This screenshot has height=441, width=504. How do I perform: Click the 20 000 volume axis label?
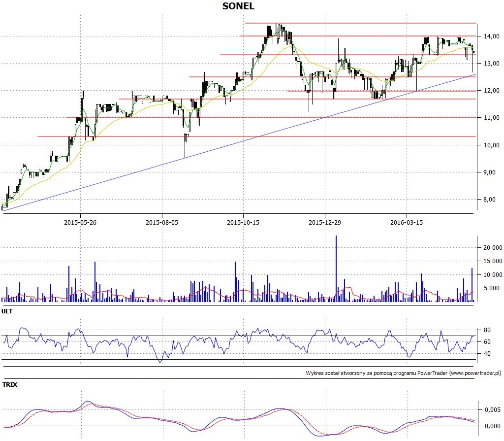click(x=493, y=247)
